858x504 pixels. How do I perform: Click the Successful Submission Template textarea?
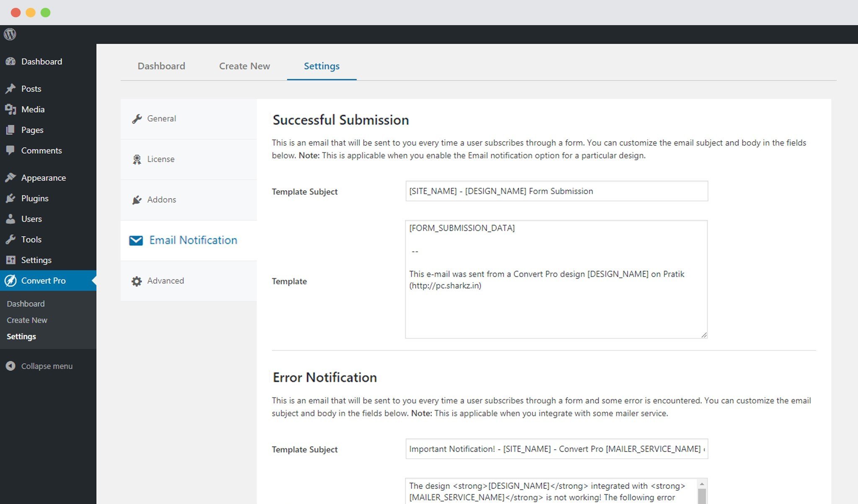[556, 279]
